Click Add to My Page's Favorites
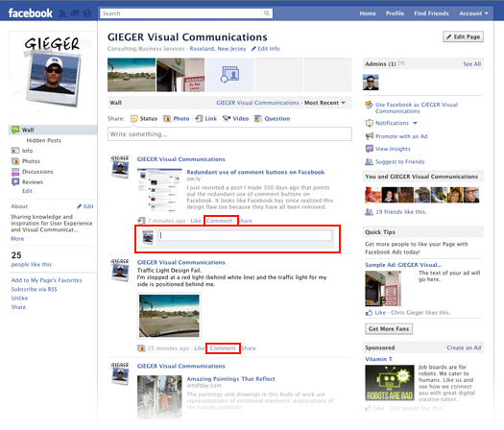Image resolution: width=504 pixels, height=430 pixels. tap(47, 280)
